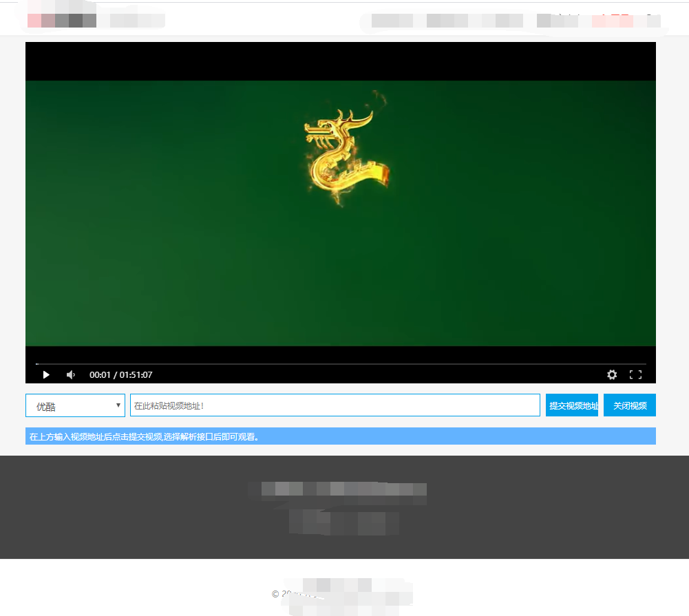Click the 00:01 / 01:51:07 time display

121,375
